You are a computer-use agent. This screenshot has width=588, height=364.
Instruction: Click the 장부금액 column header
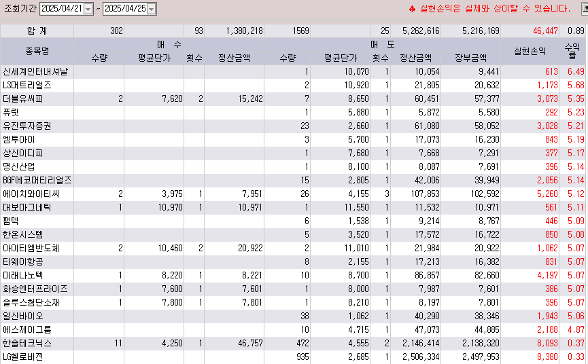coord(470,58)
